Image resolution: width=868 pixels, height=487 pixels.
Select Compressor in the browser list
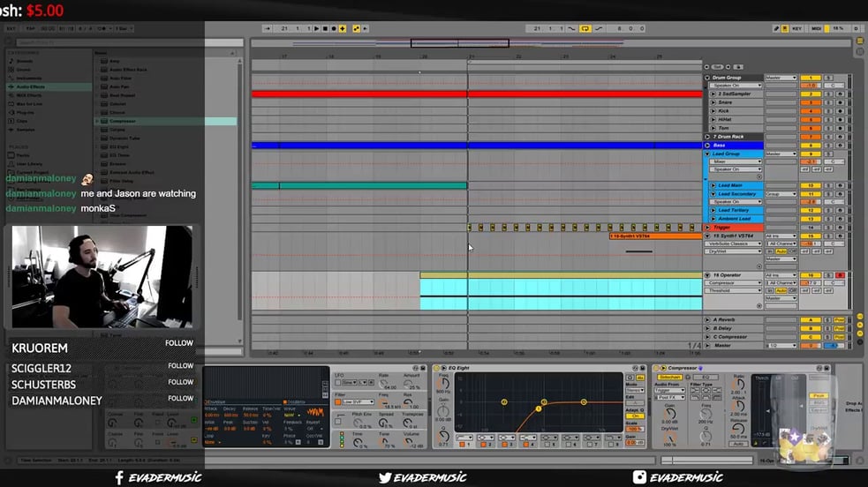(123, 121)
